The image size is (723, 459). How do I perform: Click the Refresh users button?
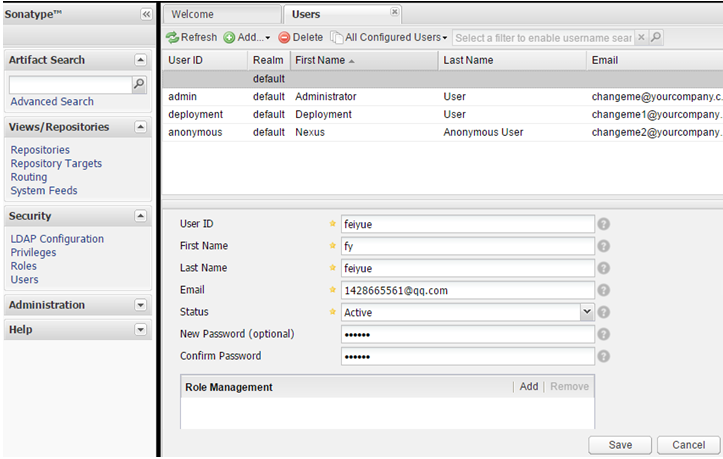tap(192, 37)
